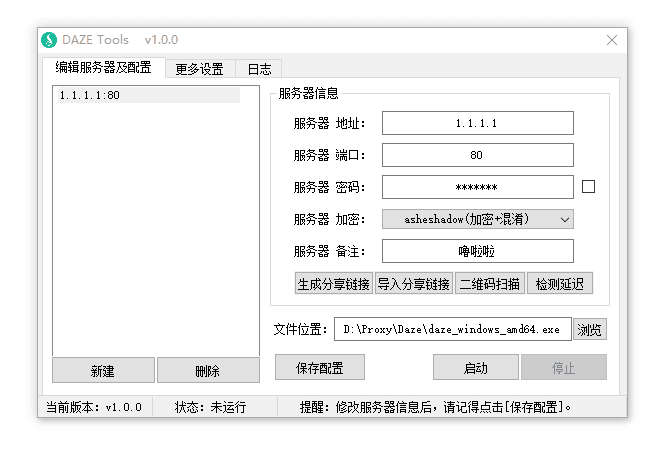The image size is (669, 450).
Task: Switch to the 更多设置 tab
Action: (x=199, y=69)
